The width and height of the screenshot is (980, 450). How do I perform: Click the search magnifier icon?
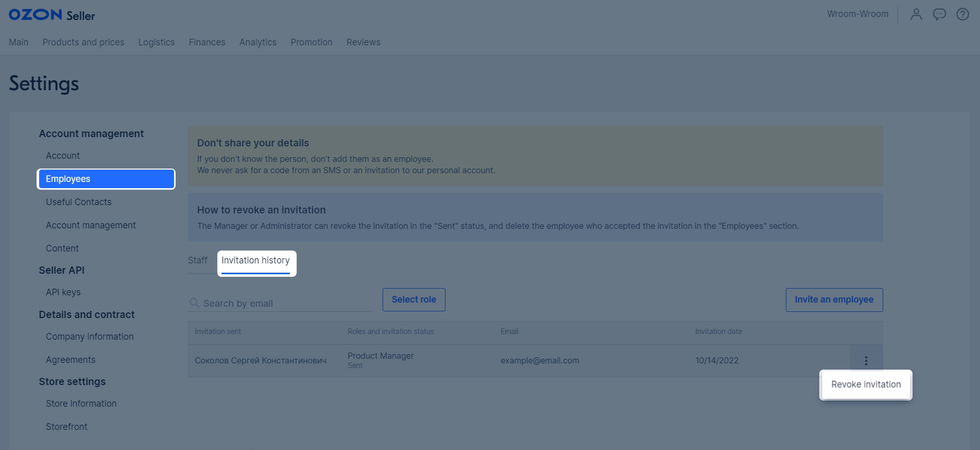tap(194, 303)
